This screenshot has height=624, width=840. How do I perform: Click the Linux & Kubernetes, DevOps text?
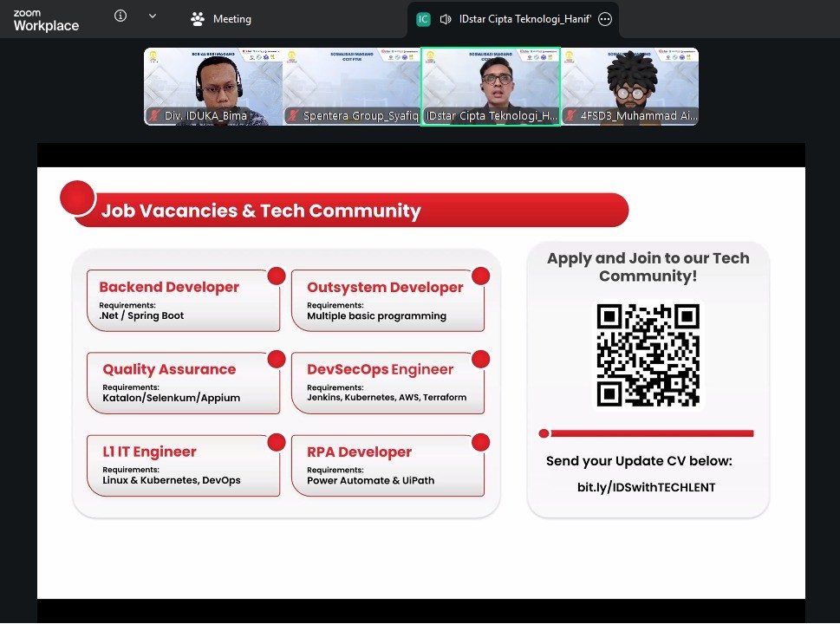pyautogui.click(x=171, y=480)
